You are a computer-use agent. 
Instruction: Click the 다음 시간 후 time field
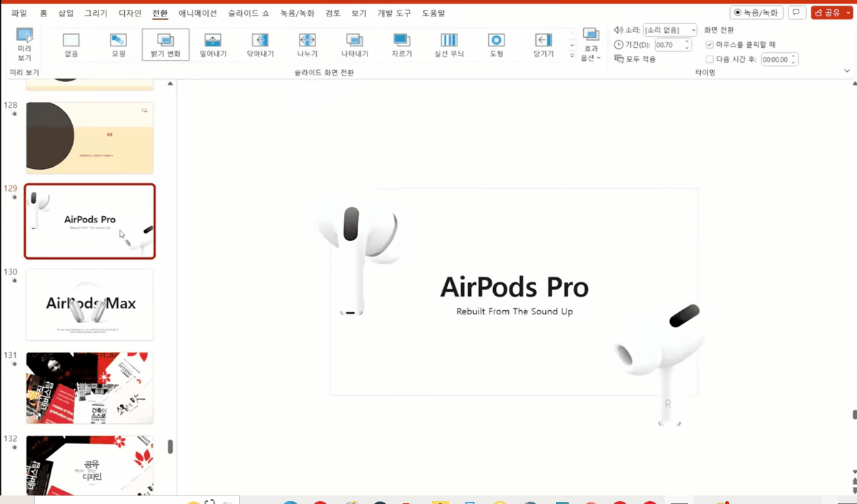775,60
